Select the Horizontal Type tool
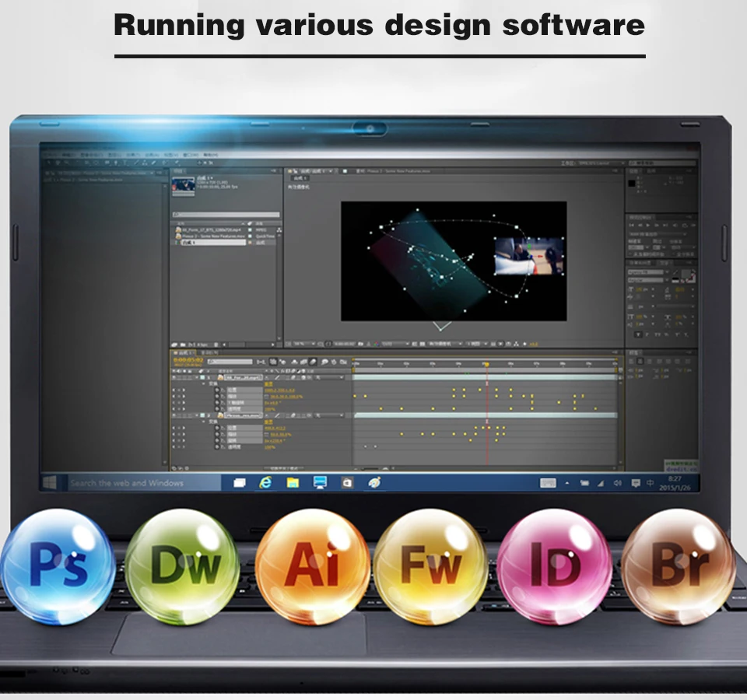 pyautogui.click(x=124, y=163)
